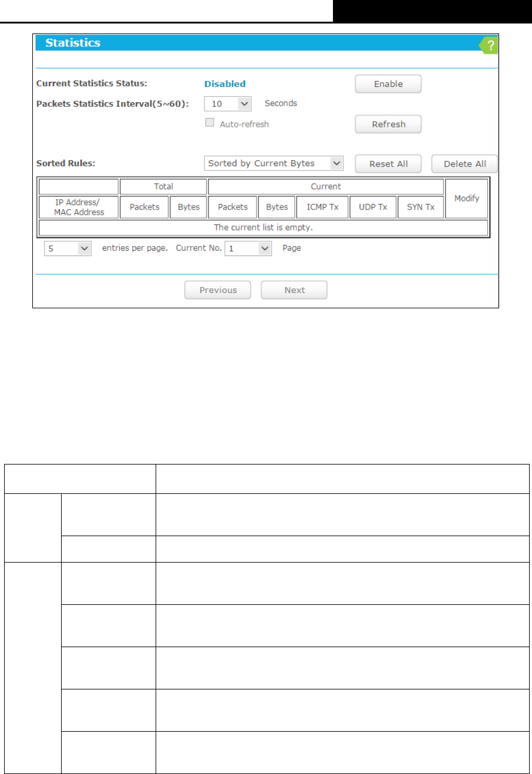
Task: Click the Total group header cell
Action: point(163,187)
